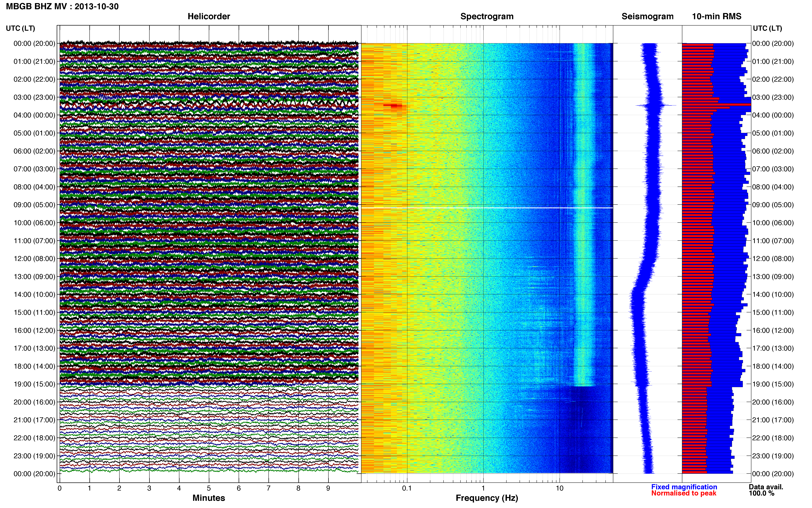The height and width of the screenshot is (508, 812).
Task: Click helicorder-side time label 08:00 (04:00)
Action: [34, 187]
